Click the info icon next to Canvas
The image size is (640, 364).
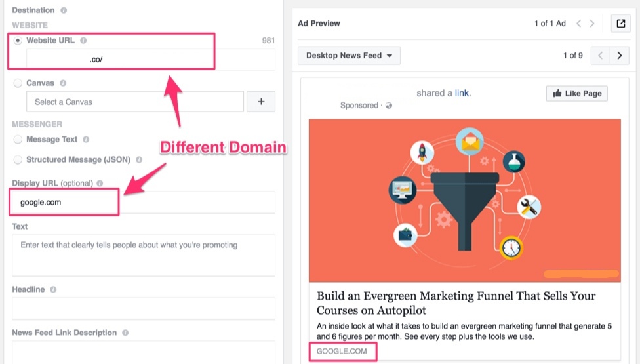pyautogui.click(x=63, y=83)
